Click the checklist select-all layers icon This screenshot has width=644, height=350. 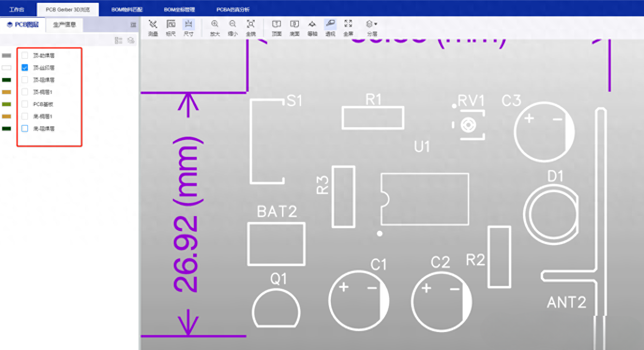(x=119, y=41)
